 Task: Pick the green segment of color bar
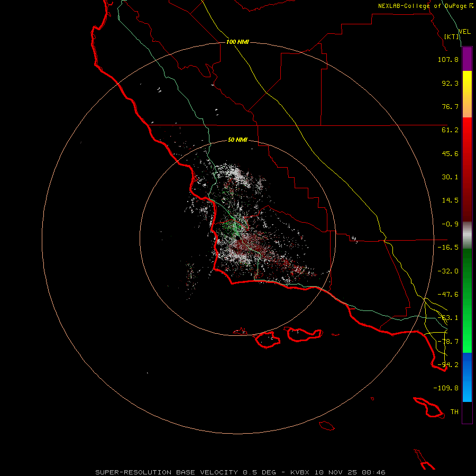coord(467,300)
